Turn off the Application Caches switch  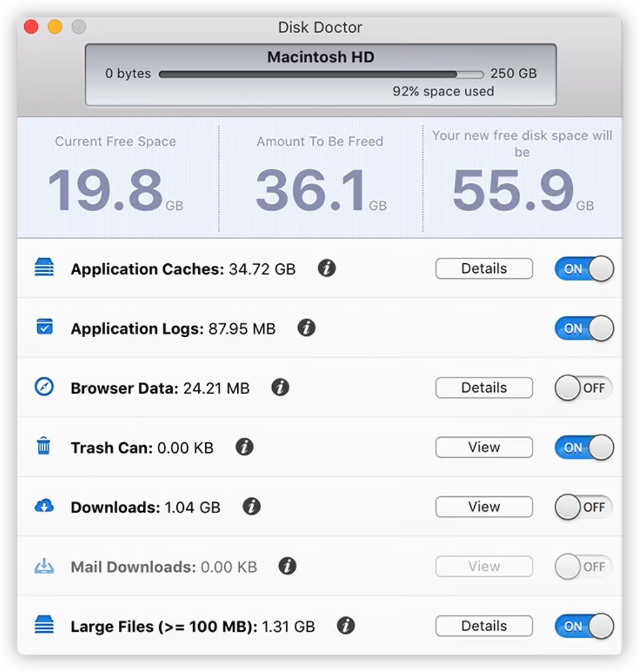(x=584, y=269)
